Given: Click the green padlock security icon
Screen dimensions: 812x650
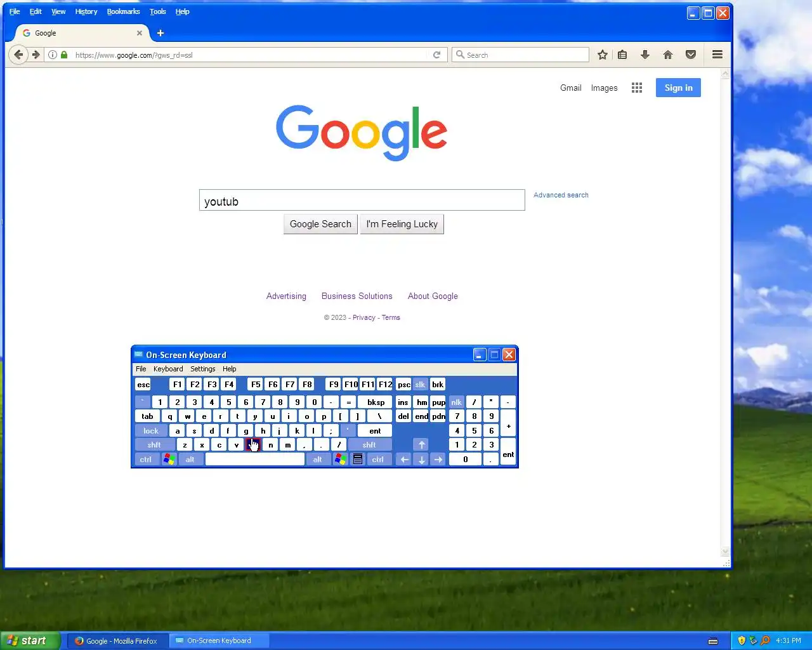Looking at the screenshot, I should (64, 55).
